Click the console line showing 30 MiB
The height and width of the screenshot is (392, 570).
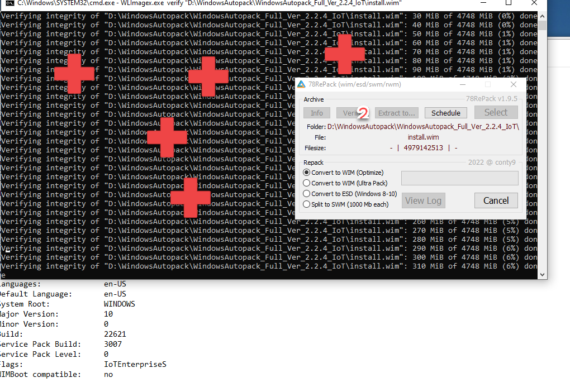pyautogui.click(x=269, y=16)
